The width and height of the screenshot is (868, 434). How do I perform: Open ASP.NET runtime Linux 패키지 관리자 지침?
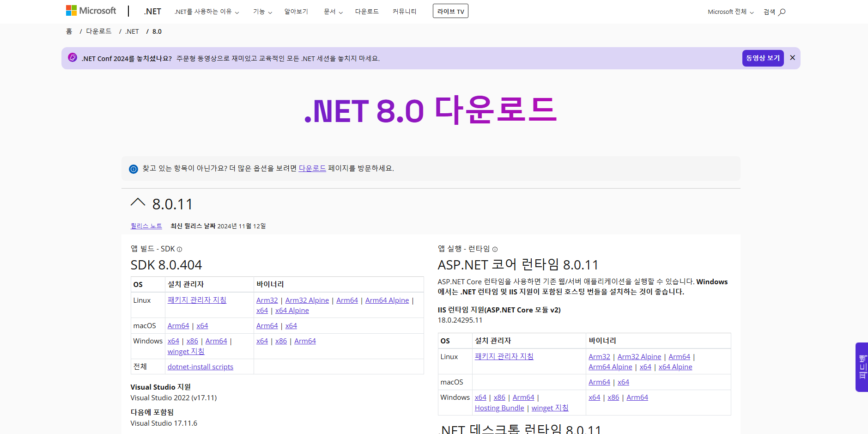click(x=504, y=357)
